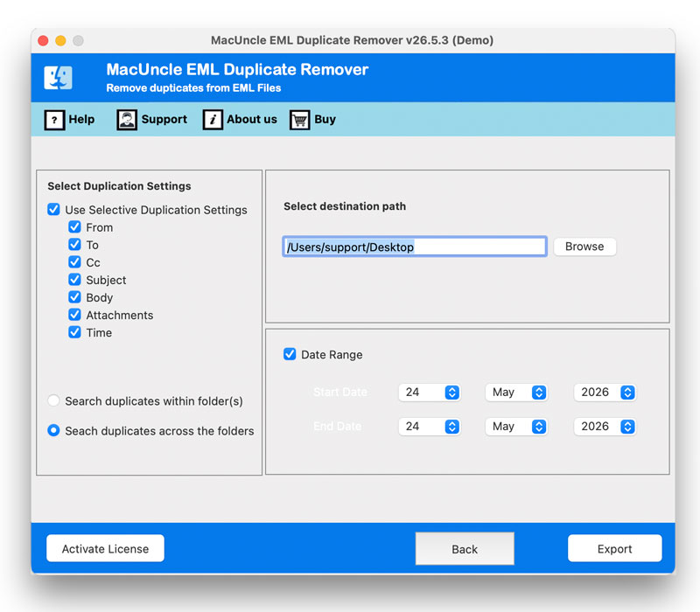
Task: Open the Start Date year dropdown
Action: coord(605,392)
